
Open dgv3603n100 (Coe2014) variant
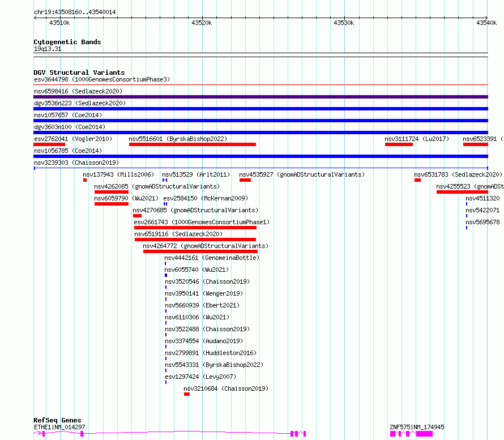coord(70,127)
